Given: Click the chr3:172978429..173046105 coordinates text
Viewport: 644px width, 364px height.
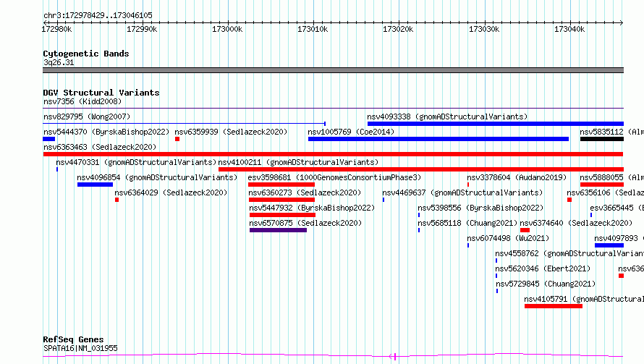Looking at the screenshot, I should (x=98, y=16).
